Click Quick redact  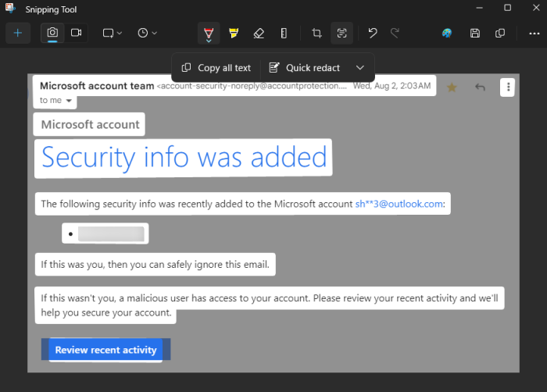(x=305, y=68)
